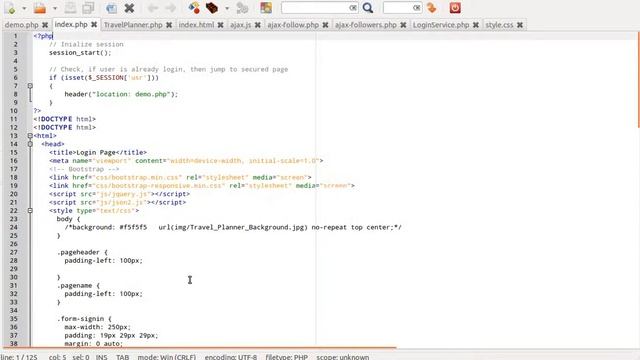Click the .pageheader selector line
This screenshot has height=360, width=640.
click(82, 252)
